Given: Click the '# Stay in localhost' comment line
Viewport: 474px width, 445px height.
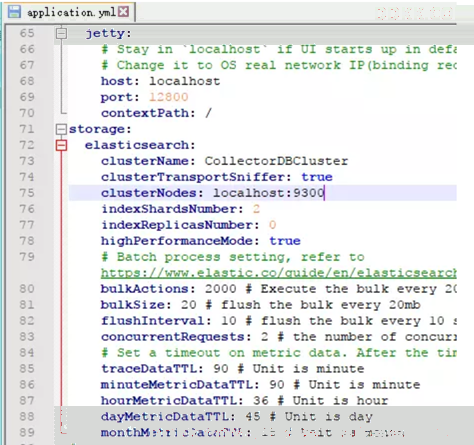Looking at the screenshot, I should 278,49.
